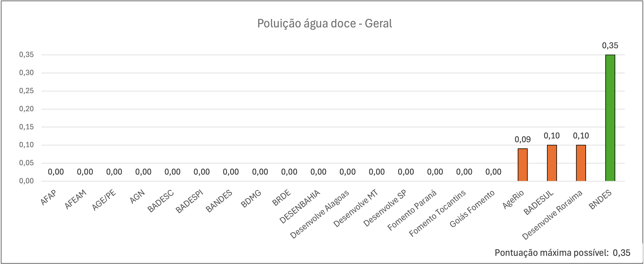644x264 pixels.
Task: Select the AFAP category axis label
Action: 49,197
